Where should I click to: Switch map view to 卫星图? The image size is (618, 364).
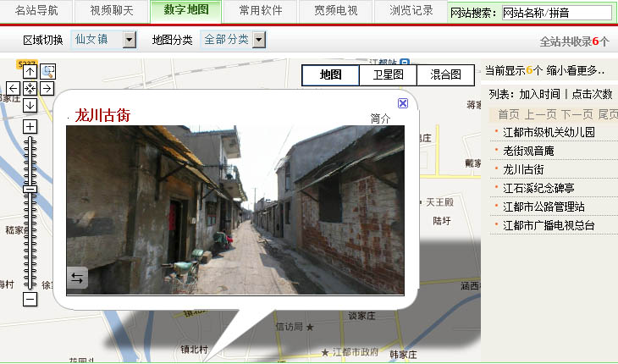click(389, 74)
